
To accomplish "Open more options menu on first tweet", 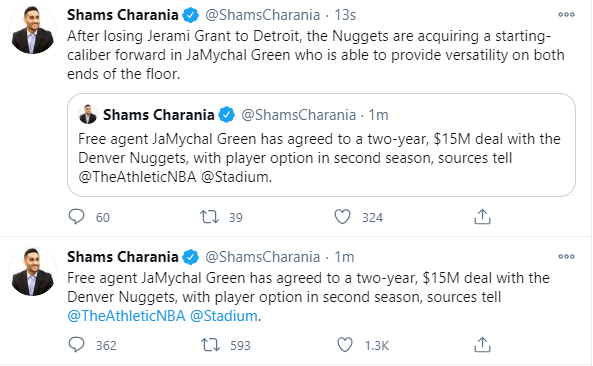I will (x=566, y=15).
